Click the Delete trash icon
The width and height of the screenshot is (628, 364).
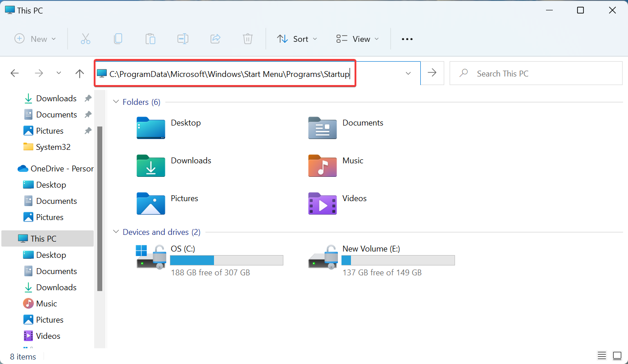(x=248, y=39)
